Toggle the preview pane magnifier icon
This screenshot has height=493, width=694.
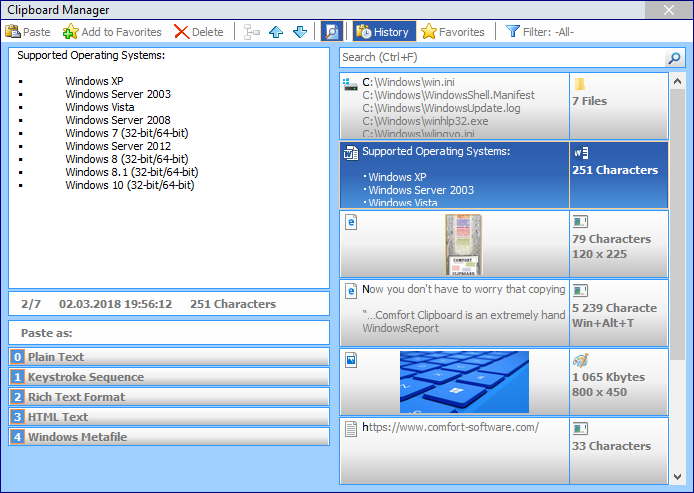[332, 32]
